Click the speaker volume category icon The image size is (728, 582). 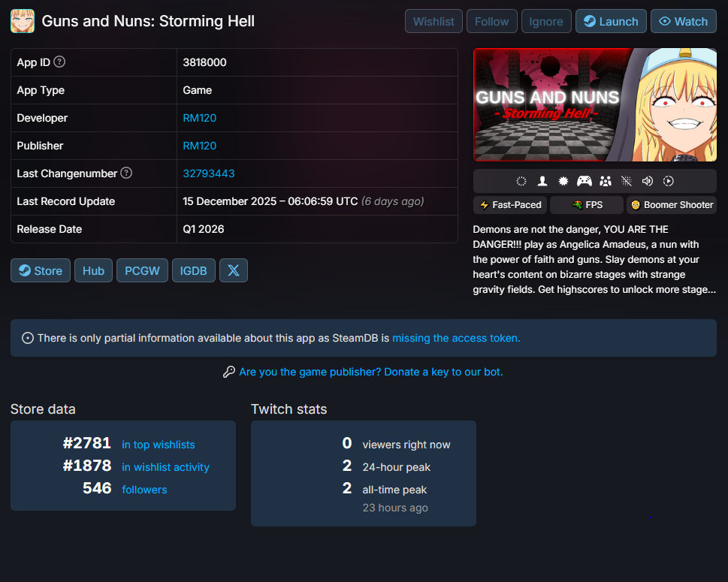[x=647, y=181]
